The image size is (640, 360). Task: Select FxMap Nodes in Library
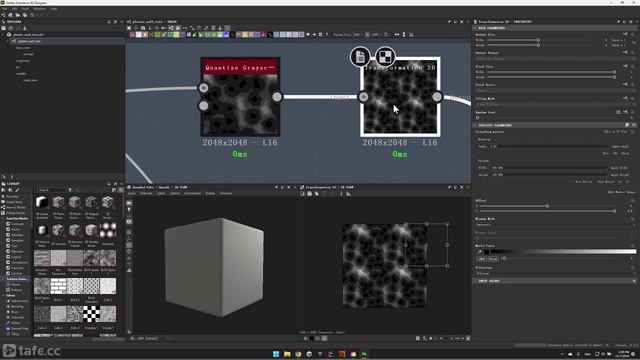[13, 213]
